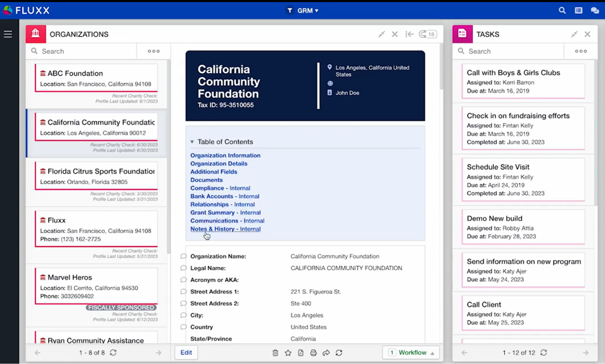Click the refresh record icon in footer
The height and width of the screenshot is (364, 605).
339,353
